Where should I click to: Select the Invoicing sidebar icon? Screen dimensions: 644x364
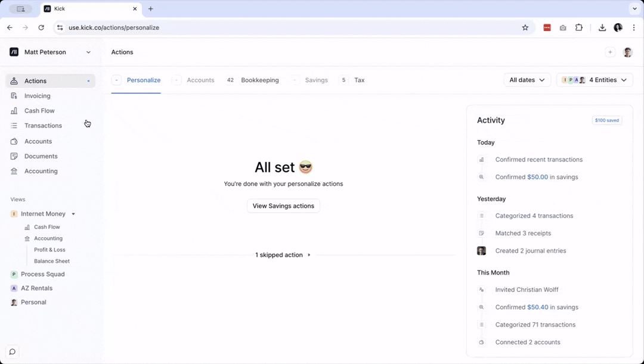(x=13, y=95)
